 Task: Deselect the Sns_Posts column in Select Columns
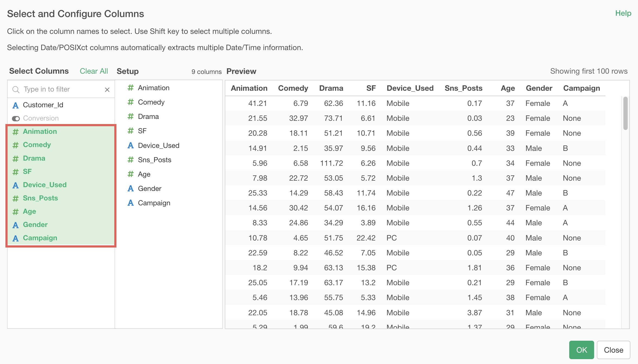coord(40,198)
